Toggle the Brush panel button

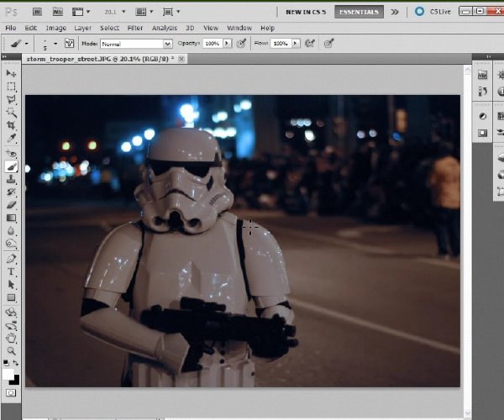point(69,43)
